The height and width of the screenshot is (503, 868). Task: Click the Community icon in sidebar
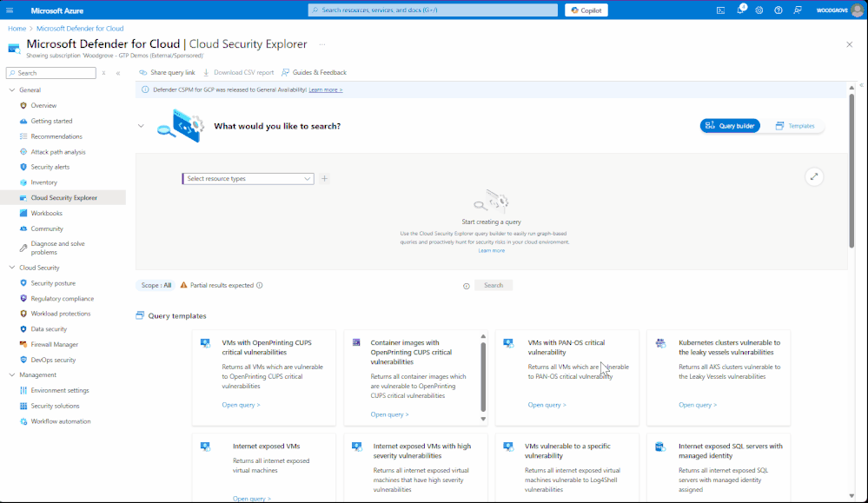click(23, 228)
